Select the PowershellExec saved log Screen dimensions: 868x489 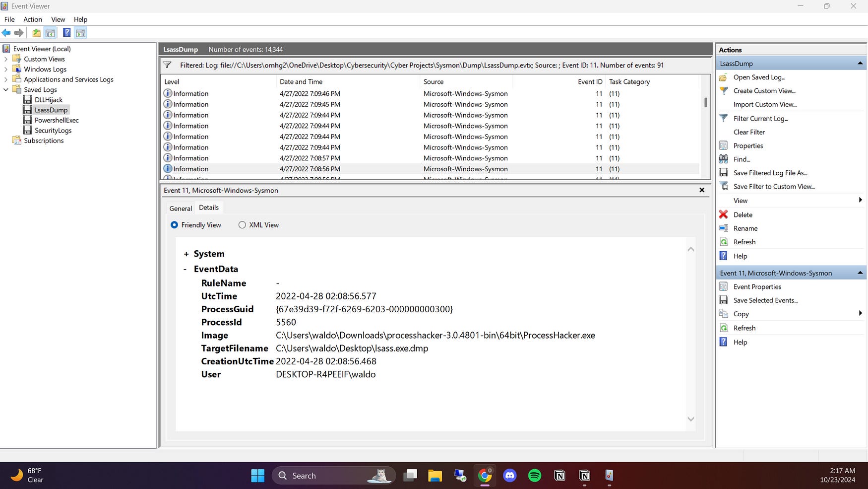(x=57, y=120)
